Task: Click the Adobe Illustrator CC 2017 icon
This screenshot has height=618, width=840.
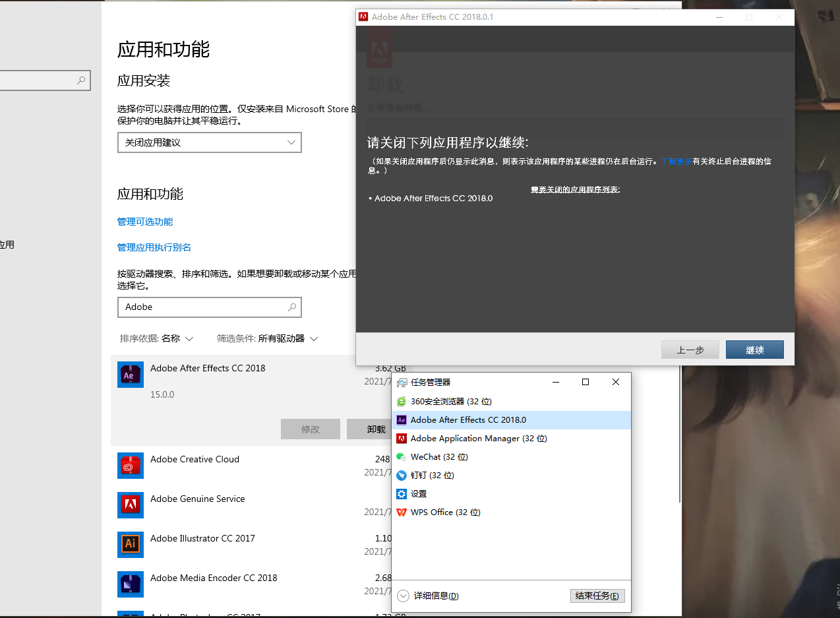Action: point(131,545)
